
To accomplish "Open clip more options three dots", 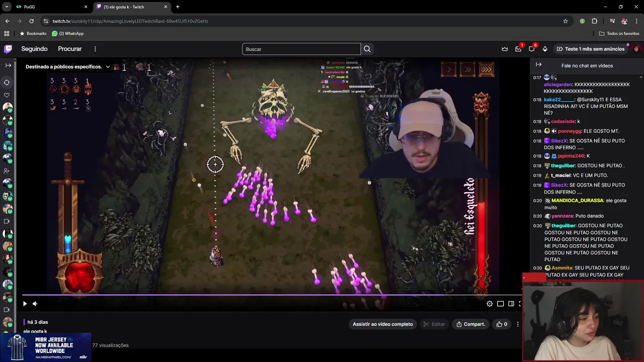I will (x=518, y=324).
